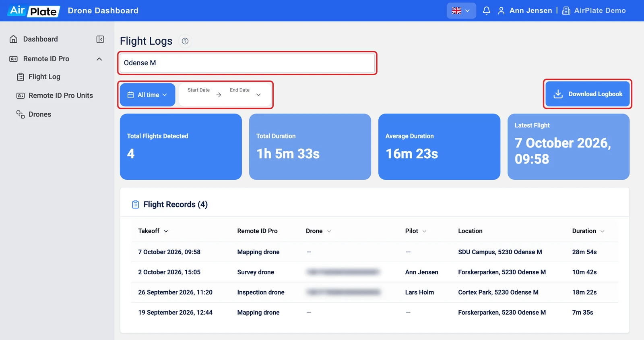Click the Download Logbook button
The width and height of the screenshot is (644, 340).
(x=588, y=94)
